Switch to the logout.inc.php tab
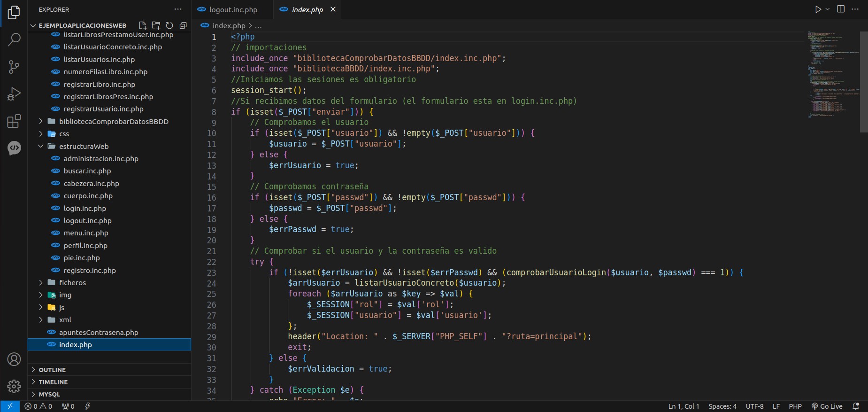Image resolution: width=868 pixels, height=412 pixels. tap(232, 9)
